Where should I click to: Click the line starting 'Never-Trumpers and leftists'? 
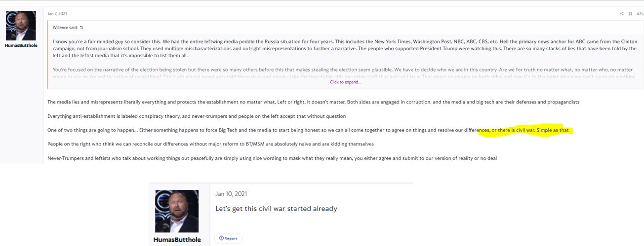coord(272,158)
